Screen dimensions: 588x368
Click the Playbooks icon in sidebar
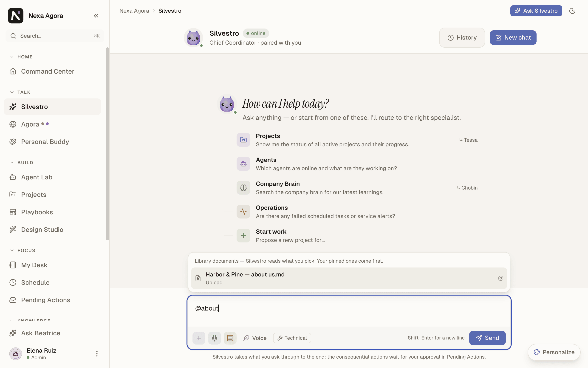tap(13, 212)
